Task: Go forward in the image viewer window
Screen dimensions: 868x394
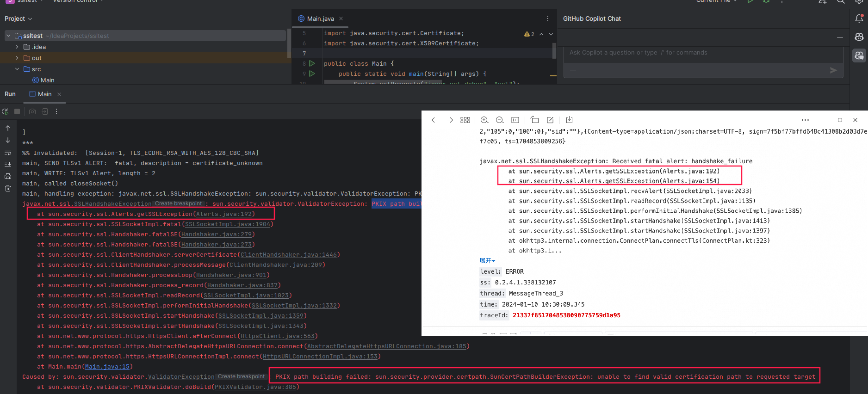Action: (x=450, y=120)
